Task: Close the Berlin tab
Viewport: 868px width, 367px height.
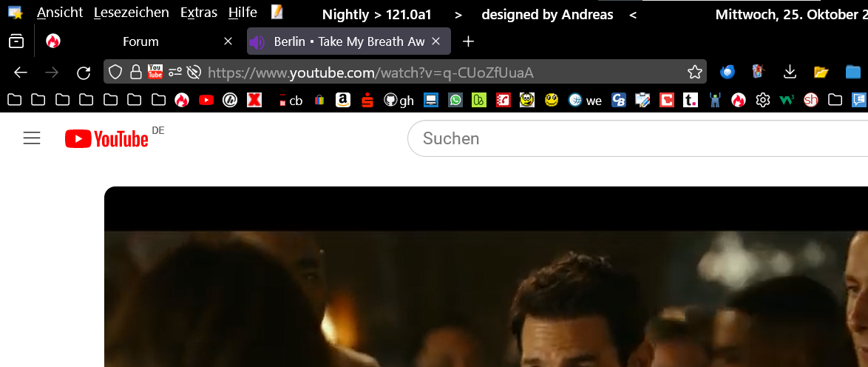Action: 435,41
